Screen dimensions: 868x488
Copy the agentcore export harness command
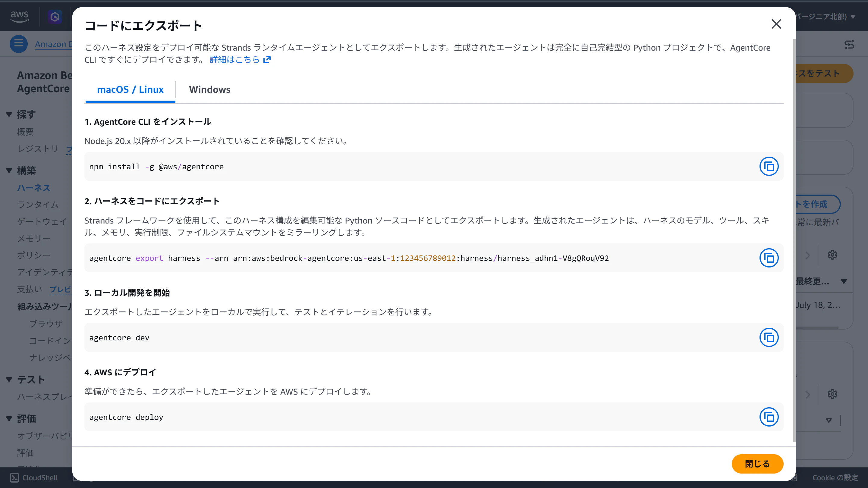[x=769, y=258]
